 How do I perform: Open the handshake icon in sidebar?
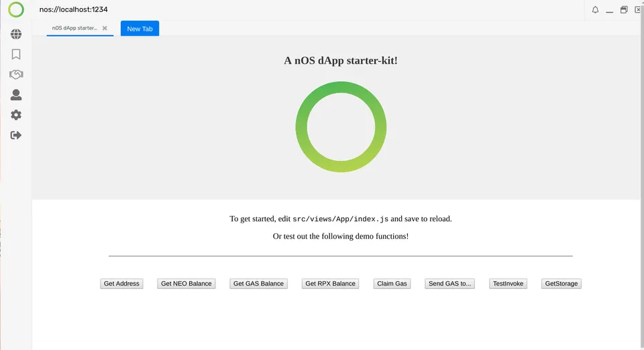(x=16, y=74)
